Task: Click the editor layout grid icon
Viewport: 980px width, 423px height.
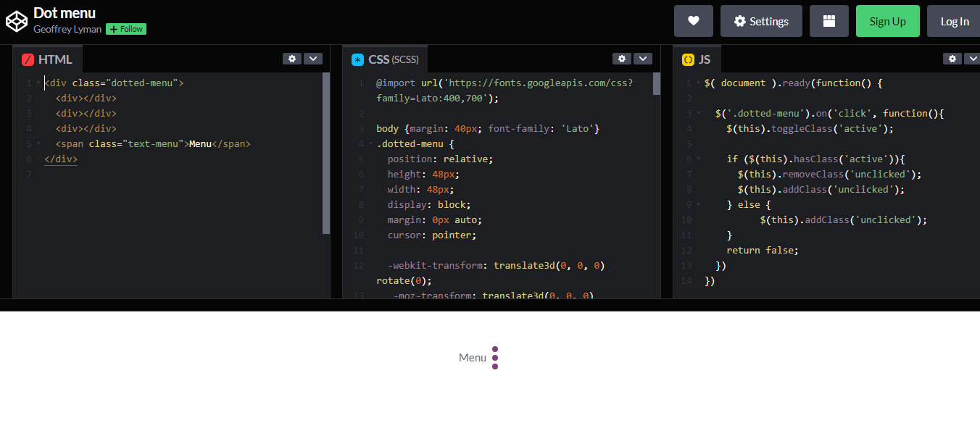Action: coord(829,21)
